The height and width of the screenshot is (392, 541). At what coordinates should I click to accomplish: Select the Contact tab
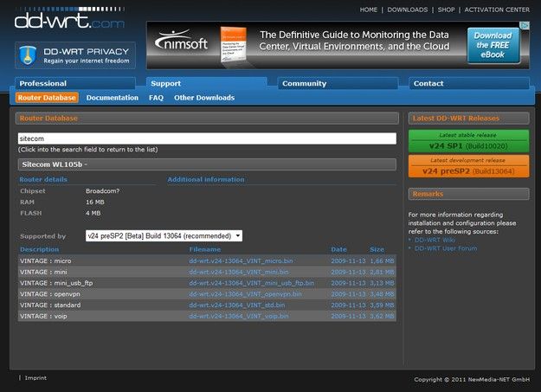[x=469, y=84]
